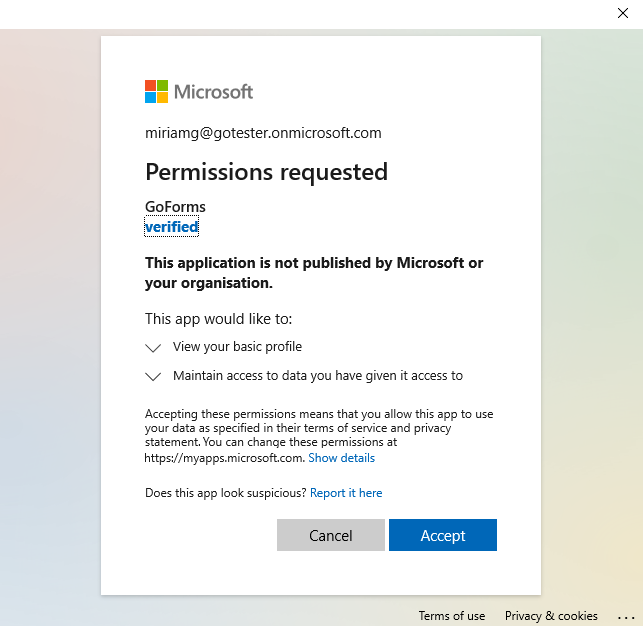643x626 pixels.
Task: Open the verified publisher link under GoForms
Action: point(171,227)
